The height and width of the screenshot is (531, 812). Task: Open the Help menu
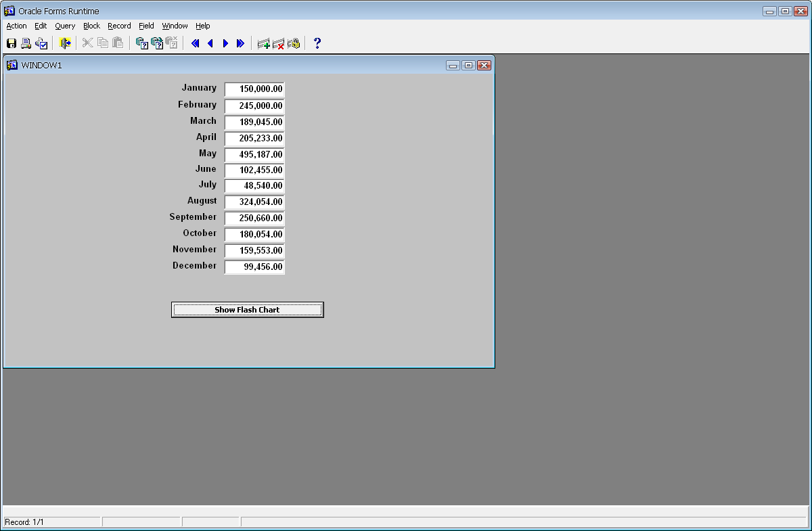pos(203,26)
